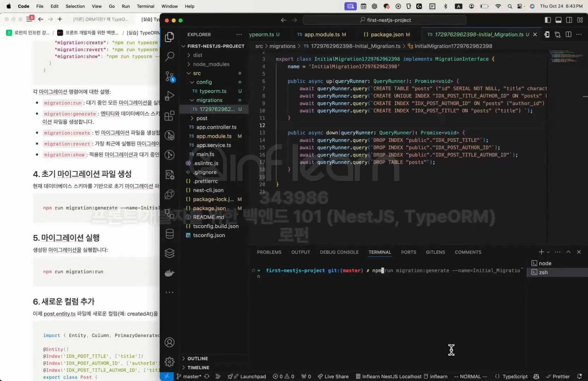Open Explorer views and more actions ellipsis
Screen dimensions: 588x381
(x=239, y=35)
